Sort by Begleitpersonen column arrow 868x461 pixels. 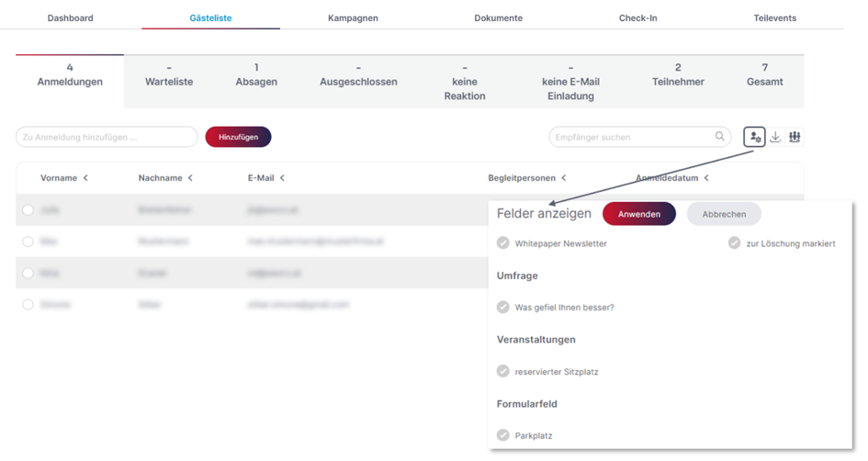tap(564, 177)
